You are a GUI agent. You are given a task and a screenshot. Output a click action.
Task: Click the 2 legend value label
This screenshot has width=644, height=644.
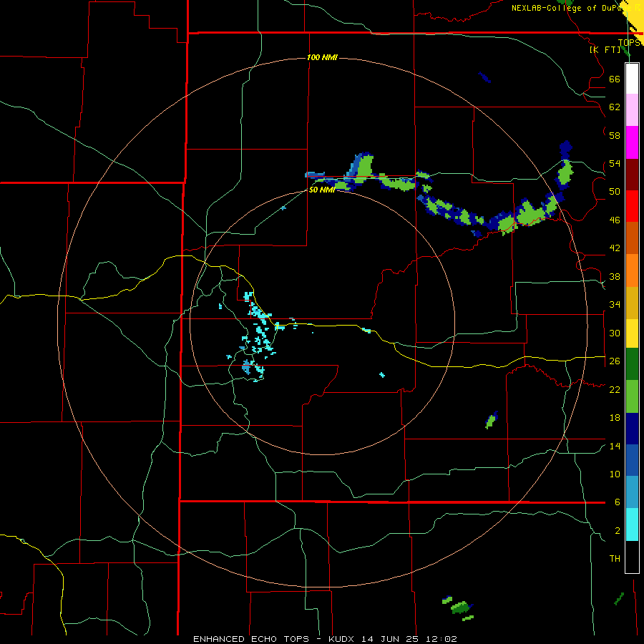[618, 531]
